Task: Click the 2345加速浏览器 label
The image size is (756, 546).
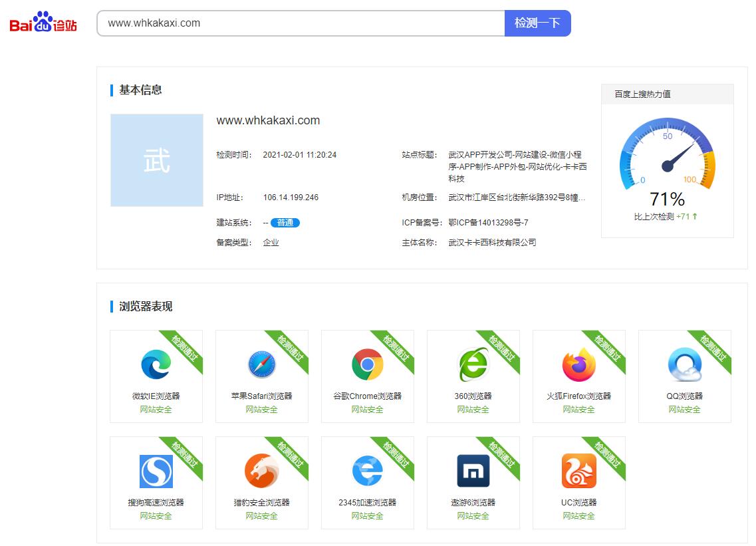Action: pyautogui.click(x=368, y=503)
